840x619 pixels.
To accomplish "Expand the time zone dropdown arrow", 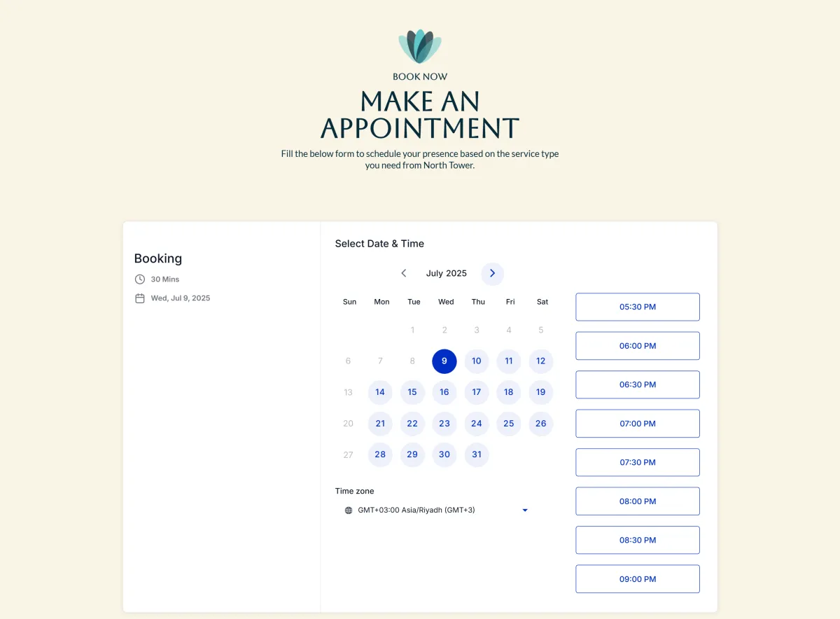I will (x=525, y=510).
